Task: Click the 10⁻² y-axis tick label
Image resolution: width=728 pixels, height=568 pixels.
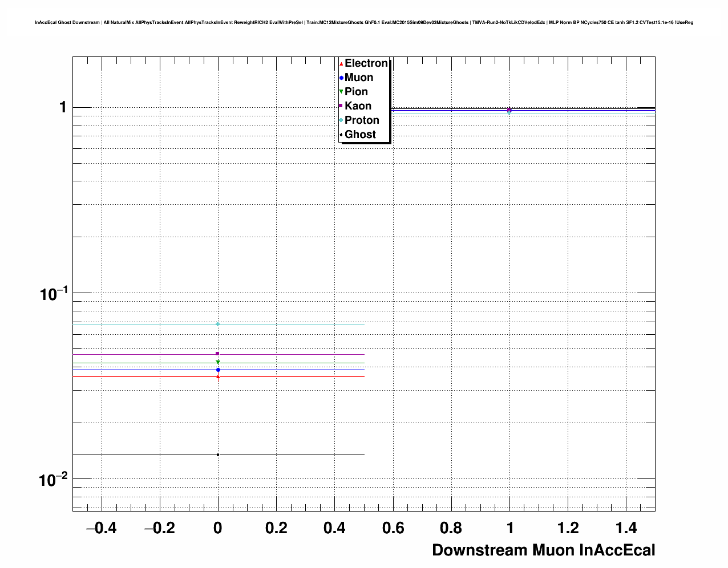Action: point(53,480)
